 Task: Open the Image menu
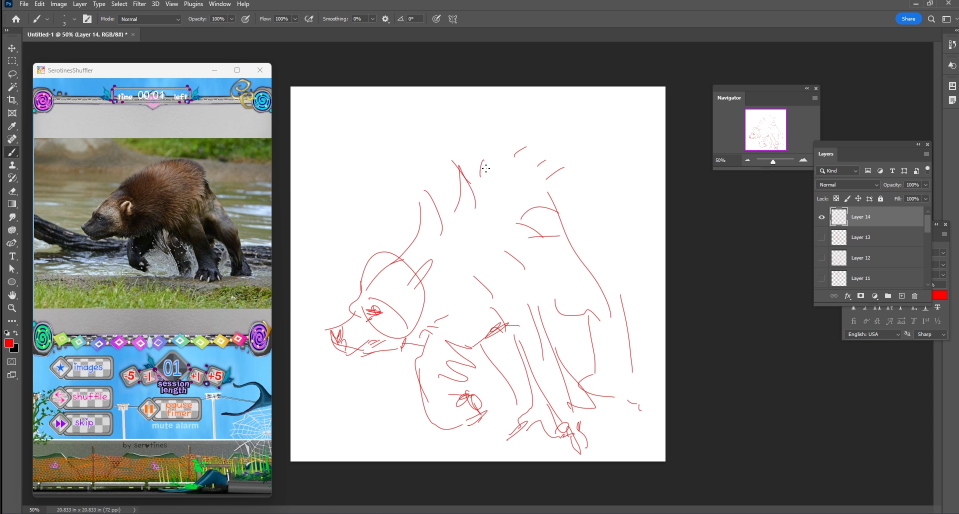(59, 4)
